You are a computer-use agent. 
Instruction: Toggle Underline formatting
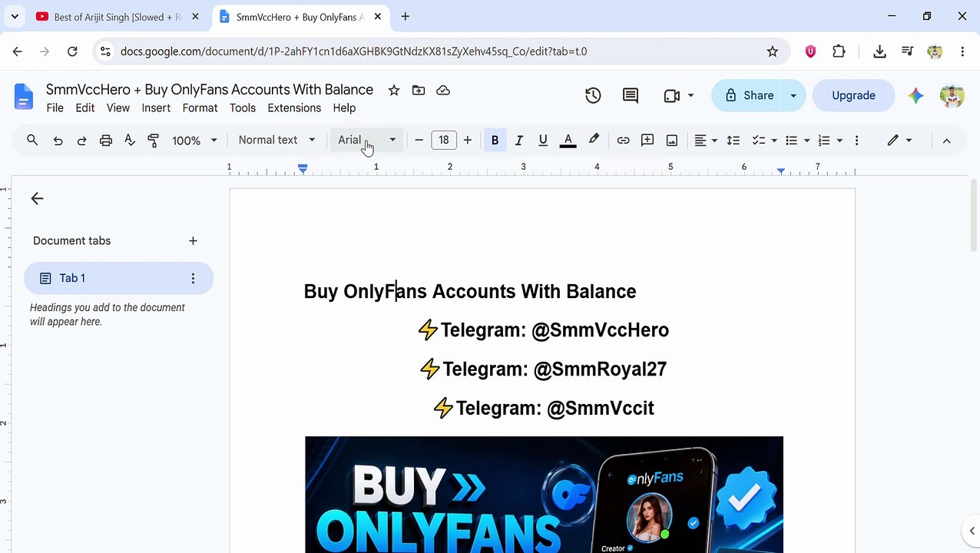click(543, 140)
